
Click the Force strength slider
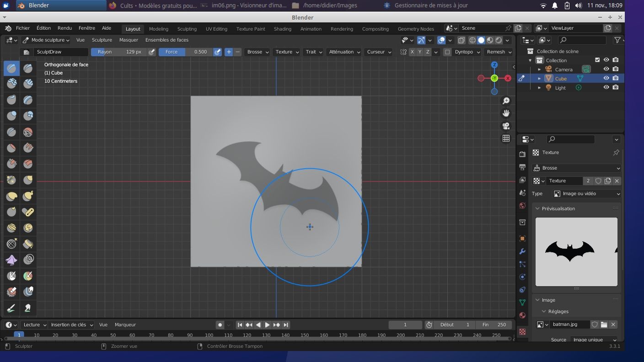[x=186, y=52]
